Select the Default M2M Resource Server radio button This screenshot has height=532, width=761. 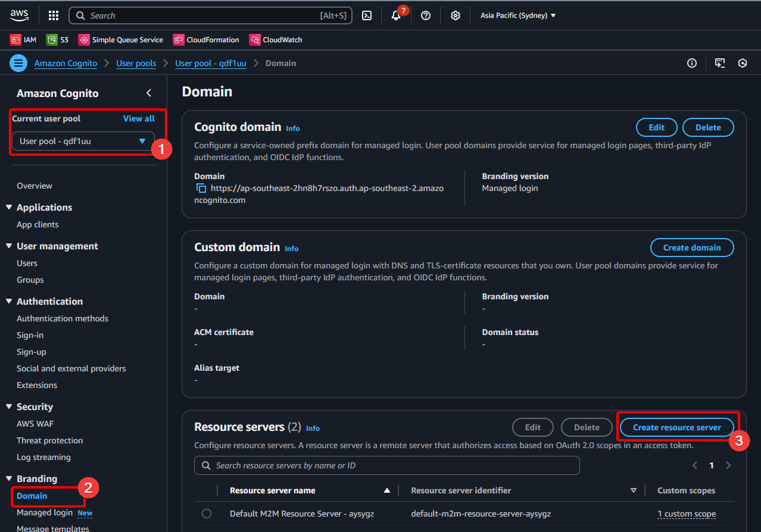207,514
